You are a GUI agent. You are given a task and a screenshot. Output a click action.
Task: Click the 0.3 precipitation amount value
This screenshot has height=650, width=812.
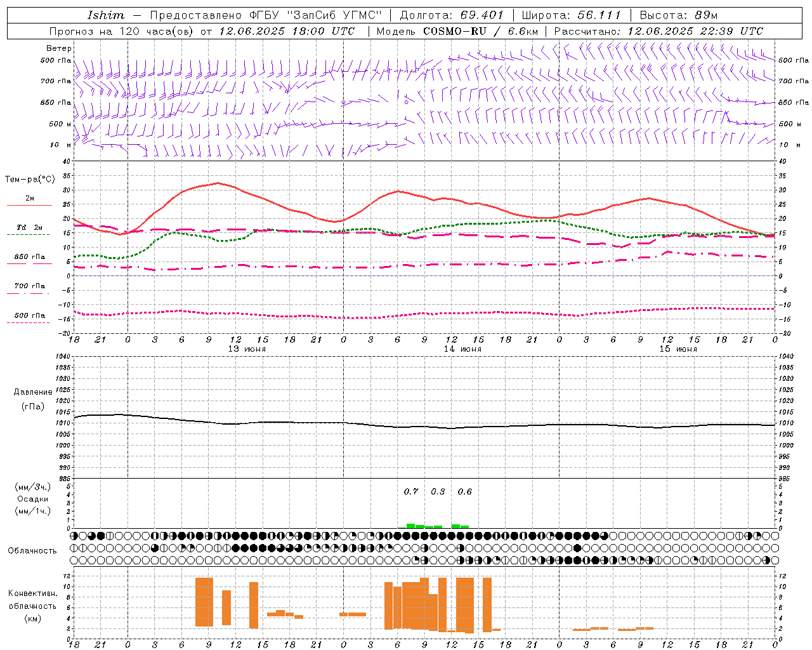438,491
